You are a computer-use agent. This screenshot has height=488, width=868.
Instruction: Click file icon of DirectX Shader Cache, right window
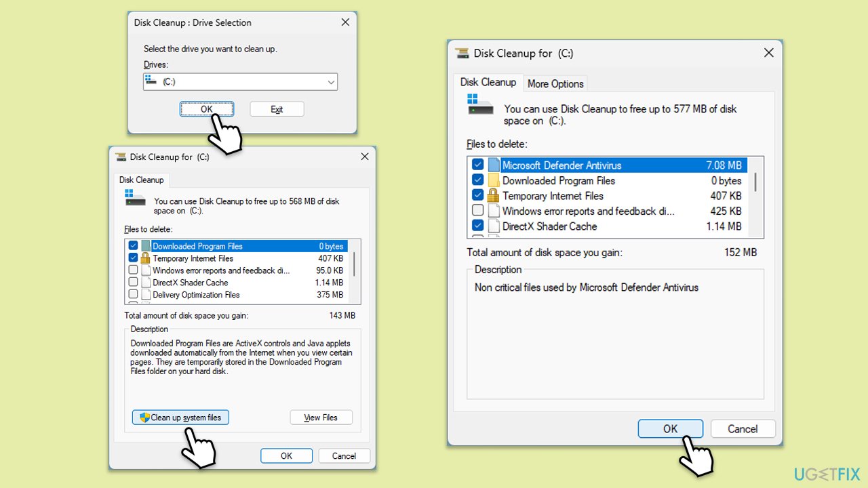pos(493,226)
